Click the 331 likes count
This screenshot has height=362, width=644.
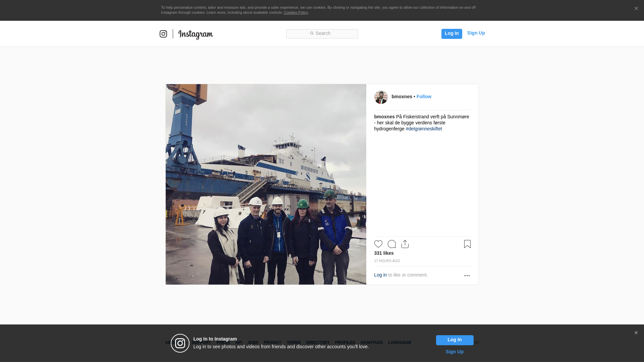coord(384,253)
